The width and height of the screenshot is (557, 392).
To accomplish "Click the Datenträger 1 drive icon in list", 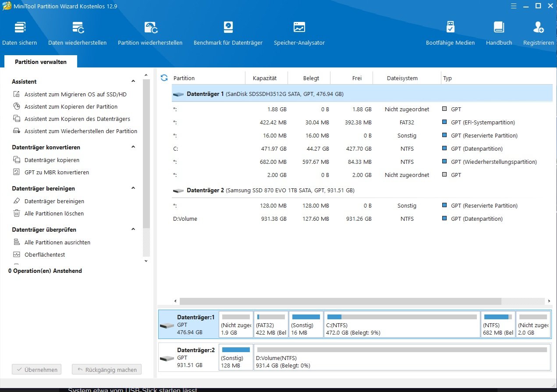I will click(178, 94).
